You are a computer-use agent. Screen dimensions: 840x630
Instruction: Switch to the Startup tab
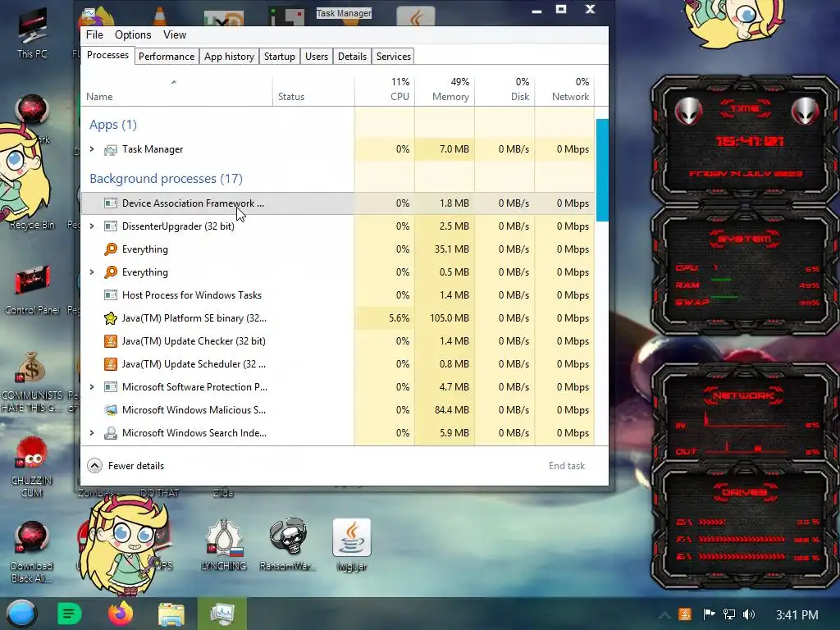(x=280, y=57)
